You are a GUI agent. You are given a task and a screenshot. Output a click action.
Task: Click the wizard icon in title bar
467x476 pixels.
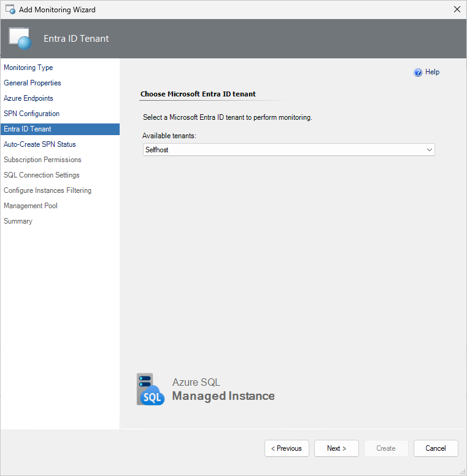click(10, 9)
